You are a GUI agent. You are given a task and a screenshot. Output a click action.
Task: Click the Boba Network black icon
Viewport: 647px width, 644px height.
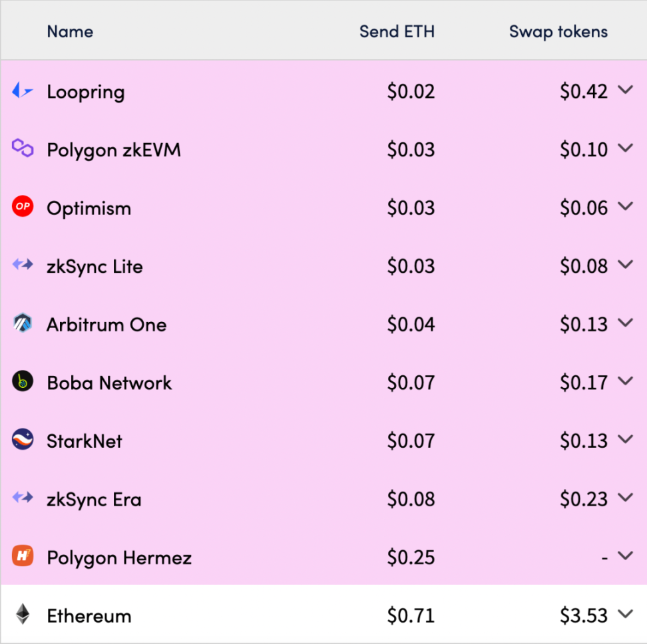(22, 381)
